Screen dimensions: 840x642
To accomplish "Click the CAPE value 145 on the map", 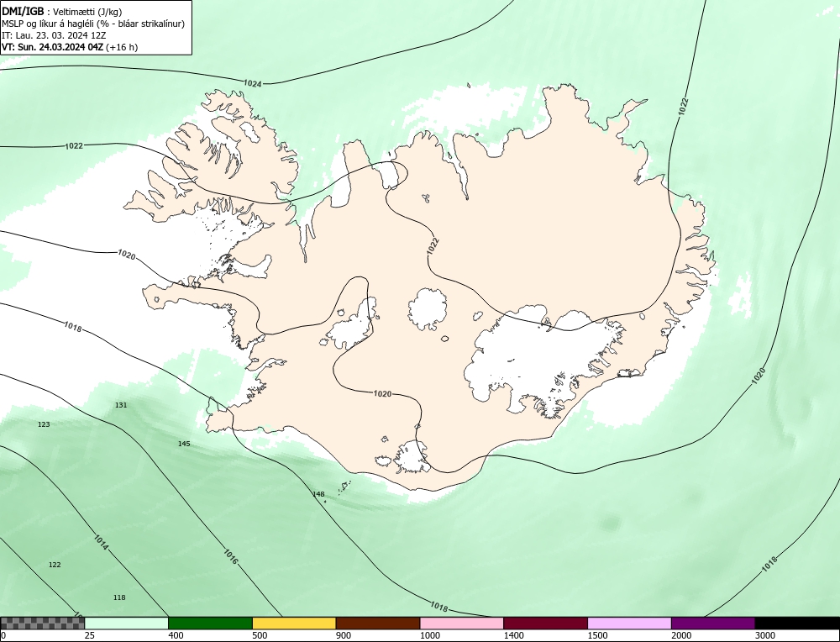I will click(x=184, y=444).
